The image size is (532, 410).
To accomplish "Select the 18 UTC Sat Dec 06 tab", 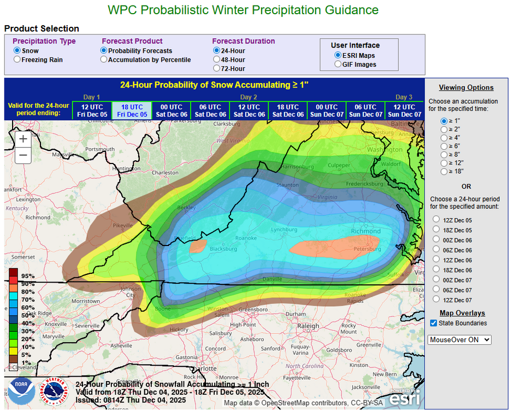I will coord(288,110).
